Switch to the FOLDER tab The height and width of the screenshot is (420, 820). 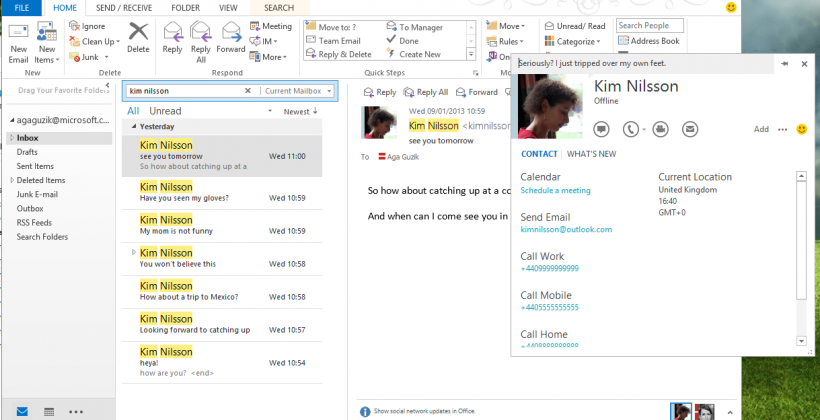[186, 8]
